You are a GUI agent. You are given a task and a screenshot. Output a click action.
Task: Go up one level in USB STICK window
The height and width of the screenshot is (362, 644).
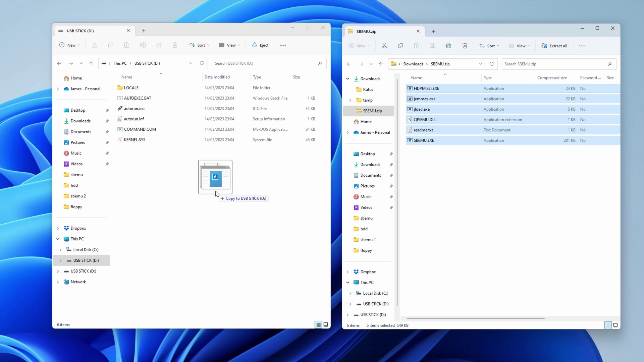pyautogui.click(x=91, y=63)
